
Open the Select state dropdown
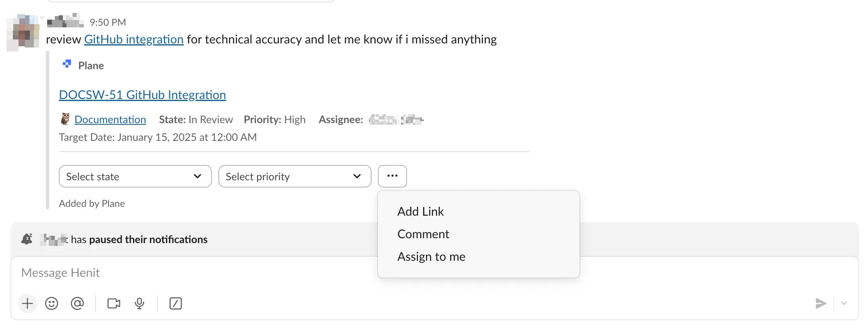pyautogui.click(x=135, y=176)
